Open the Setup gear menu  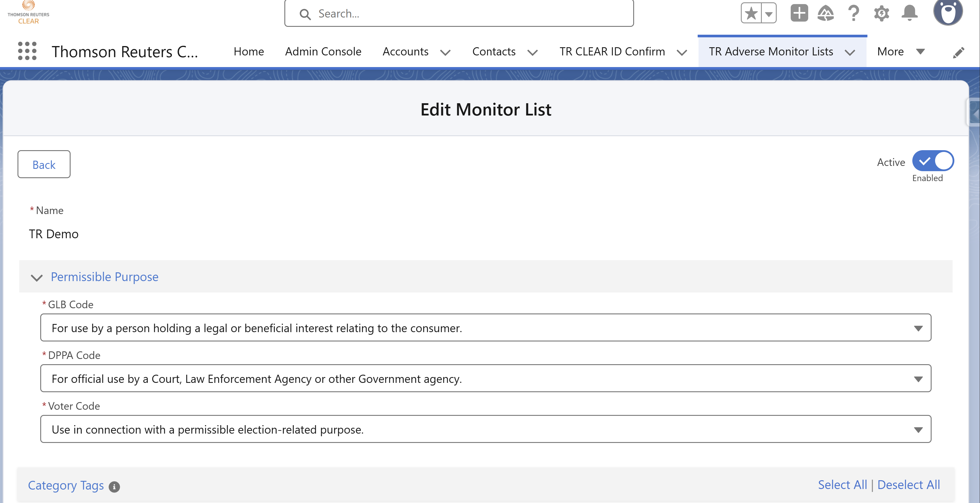pyautogui.click(x=881, y=13)
